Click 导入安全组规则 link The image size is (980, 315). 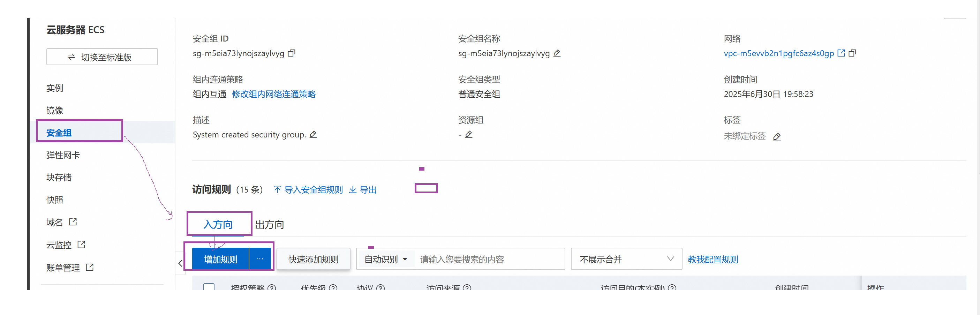click(x=308, y=189)
